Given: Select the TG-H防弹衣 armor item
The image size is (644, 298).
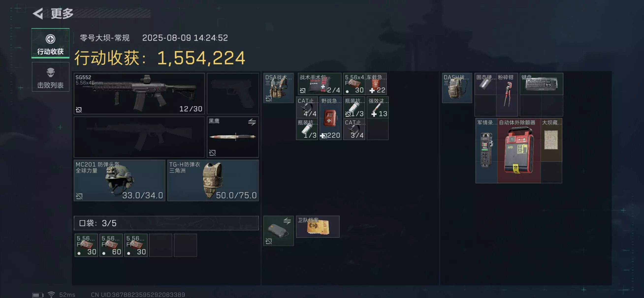Looking at the screenshot, I should click(213, 180).
